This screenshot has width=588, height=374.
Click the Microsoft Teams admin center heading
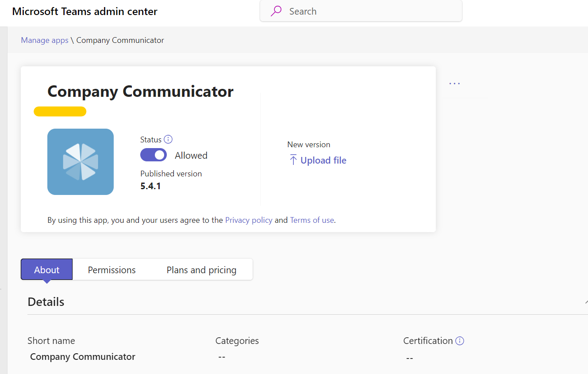click(x=85, y=11)
